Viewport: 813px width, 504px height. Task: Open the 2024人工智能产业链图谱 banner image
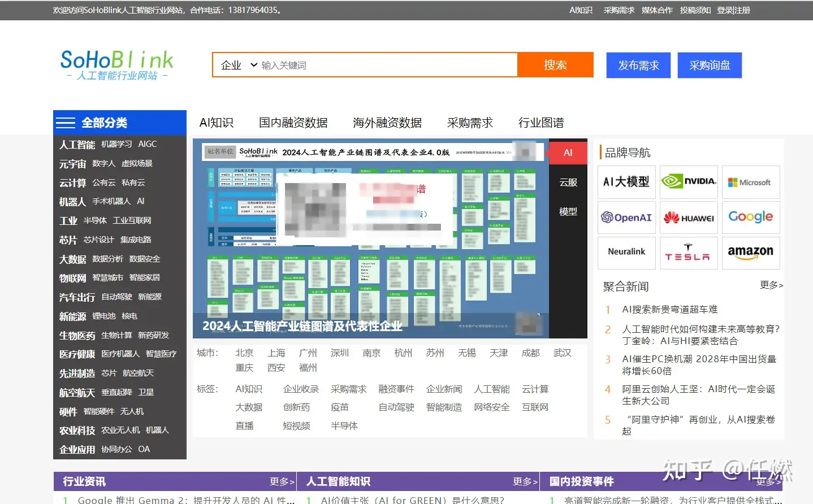(x=370, y=238)
